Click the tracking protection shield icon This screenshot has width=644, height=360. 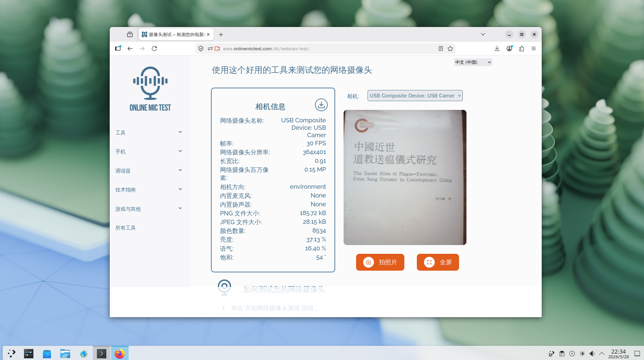point(201,49)
